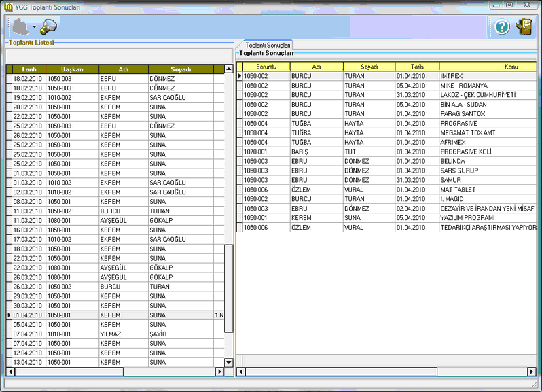The image size is (542, 392).
Task: Click the TEDARİKÇİ ARAŞTIRMASI topic cell
Action: 488,227
